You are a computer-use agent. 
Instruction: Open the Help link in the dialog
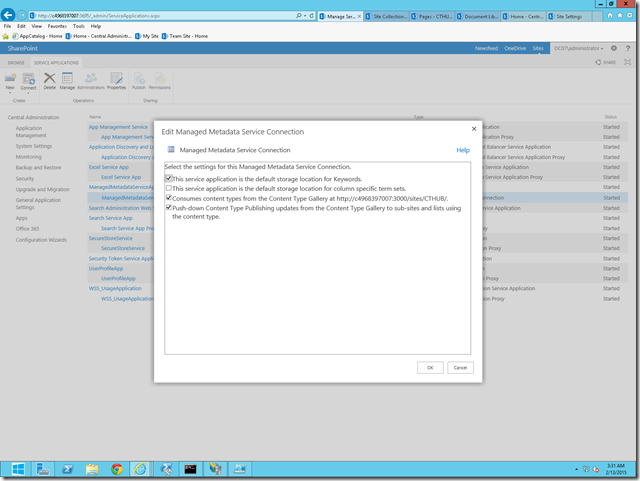point(463,150)
